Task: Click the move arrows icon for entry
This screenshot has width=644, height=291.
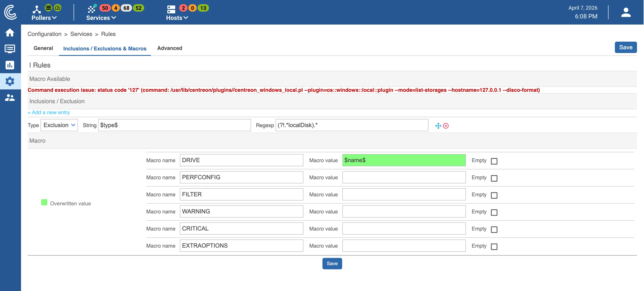Action: [x=438, y=126]
